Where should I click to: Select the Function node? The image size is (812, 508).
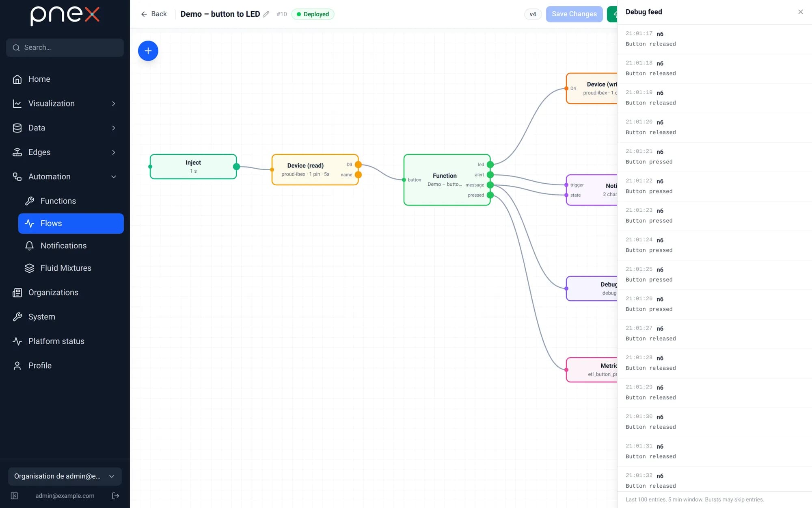(x=447, y=180)
